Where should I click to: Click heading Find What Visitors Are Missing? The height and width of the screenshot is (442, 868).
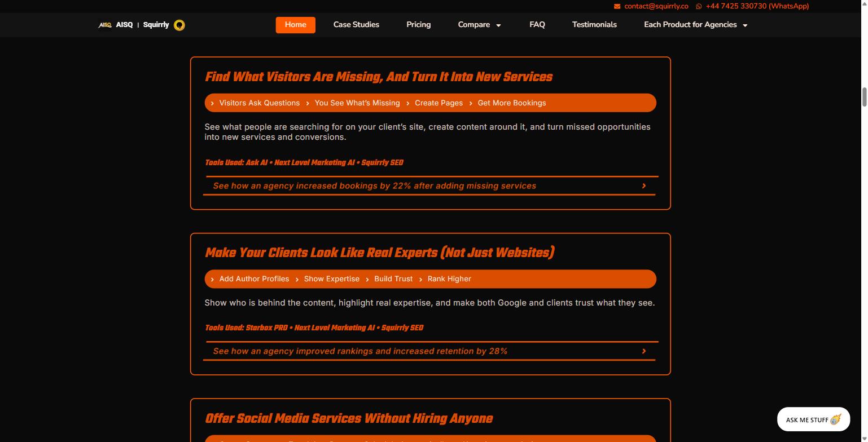(x=379, y=77)
